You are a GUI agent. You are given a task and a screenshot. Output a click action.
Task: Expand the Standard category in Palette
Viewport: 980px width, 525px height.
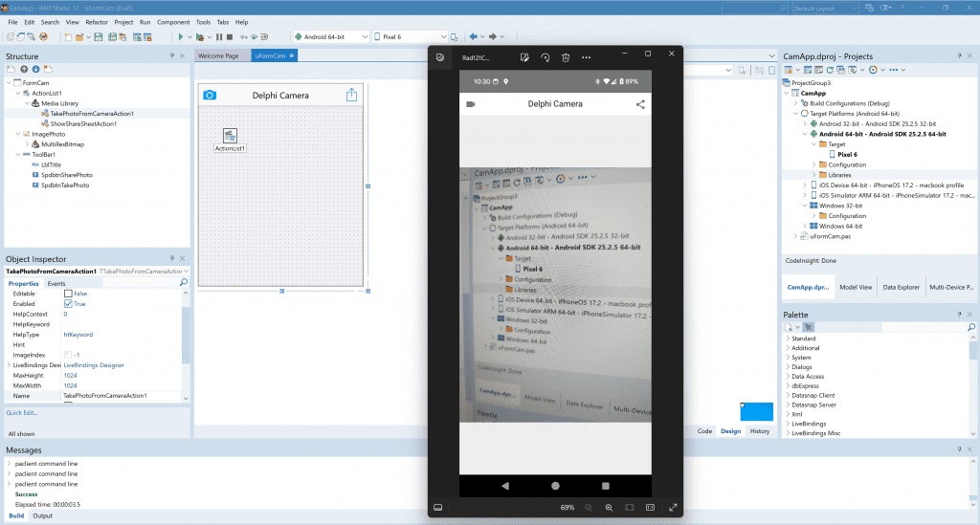788,339
